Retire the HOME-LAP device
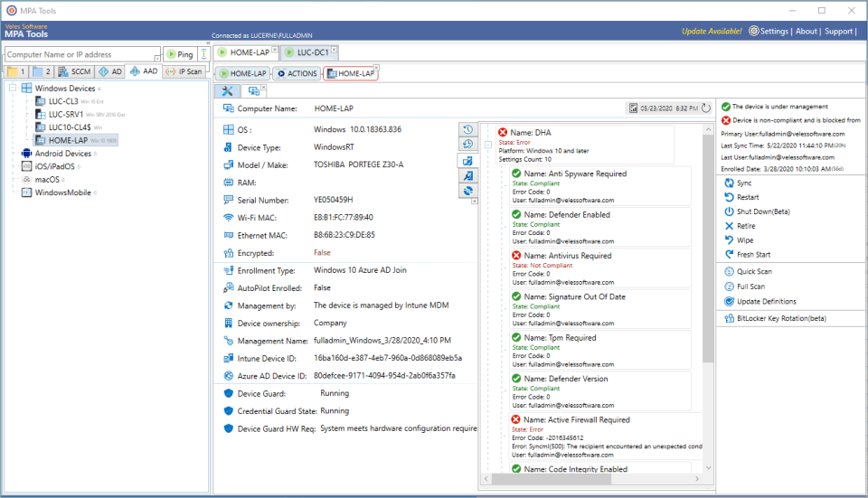Image resolution: width=868 pixels, height=498 pixels. (x=745, y=226)
